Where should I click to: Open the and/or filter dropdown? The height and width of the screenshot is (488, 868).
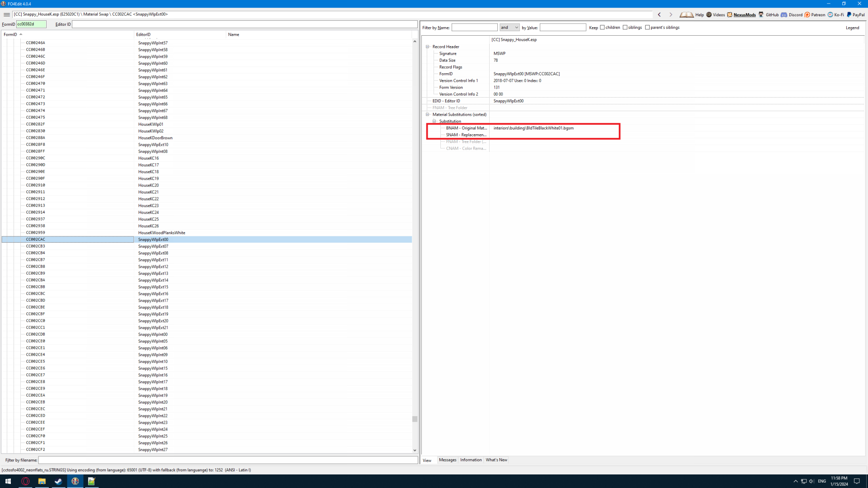pyautogui.click(x=509, y=28)
